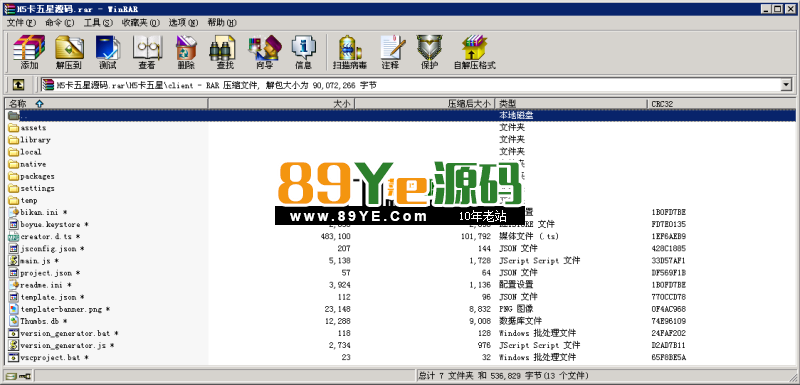Screen dimensions: 800x385
Task: Expand the archive path dropdown
Action: click(x=786, y=85)
